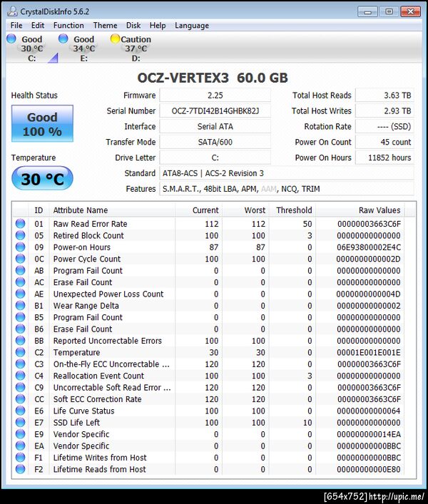Screen dimensions: 428x504
Task: Select raw value "00001E001E001E"
Action: pyautogui.click(x=369, y=352)
